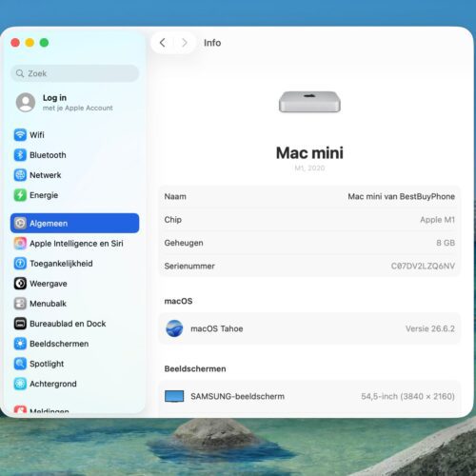Select Energie in the sidebar
This screenshot has height=476, width=476.
(x=74, y=195)
